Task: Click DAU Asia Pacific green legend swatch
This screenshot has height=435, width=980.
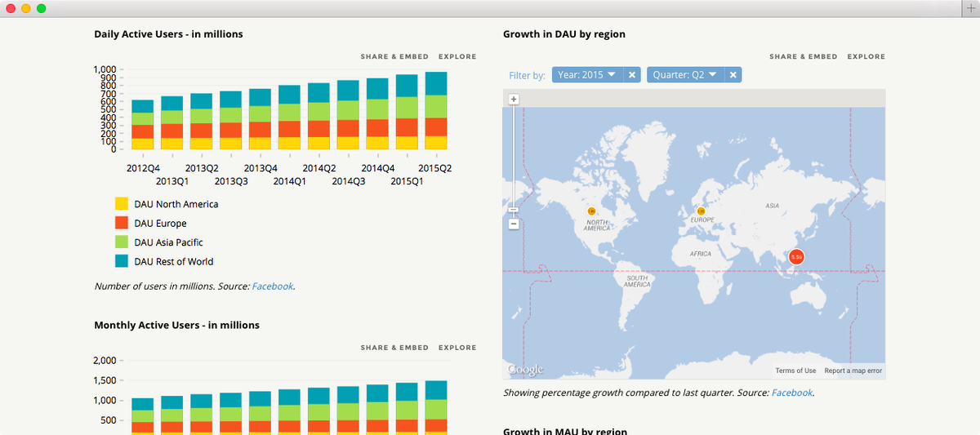Action: pos(121,242)
